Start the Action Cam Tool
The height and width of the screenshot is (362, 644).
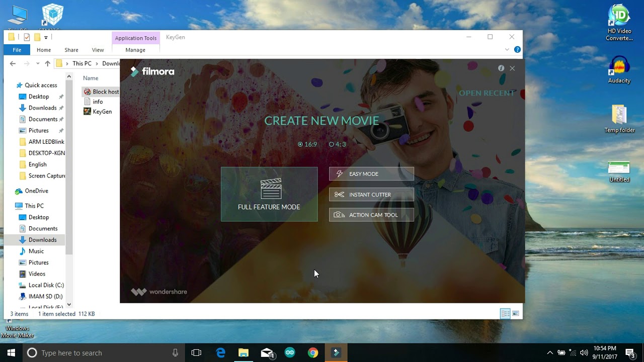click(371, 215)
